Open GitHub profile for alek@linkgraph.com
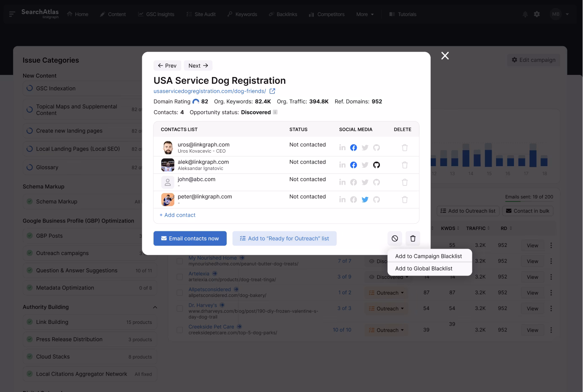This screenshot has width=583, height=392. (376, 165)
